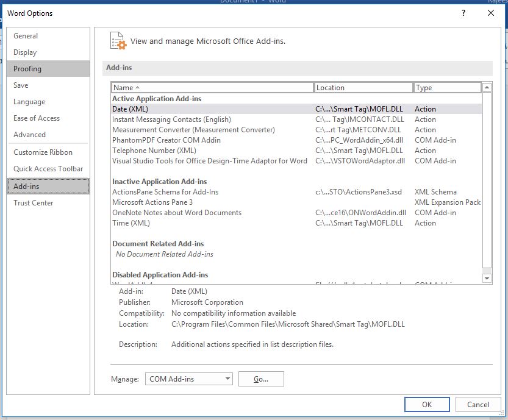
Task: Sort add-ins by Type column header
Action: coord(447,88)
